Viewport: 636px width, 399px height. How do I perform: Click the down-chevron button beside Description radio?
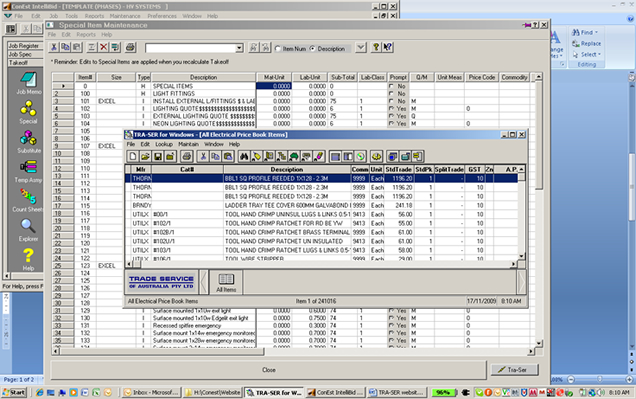point(361,47)
